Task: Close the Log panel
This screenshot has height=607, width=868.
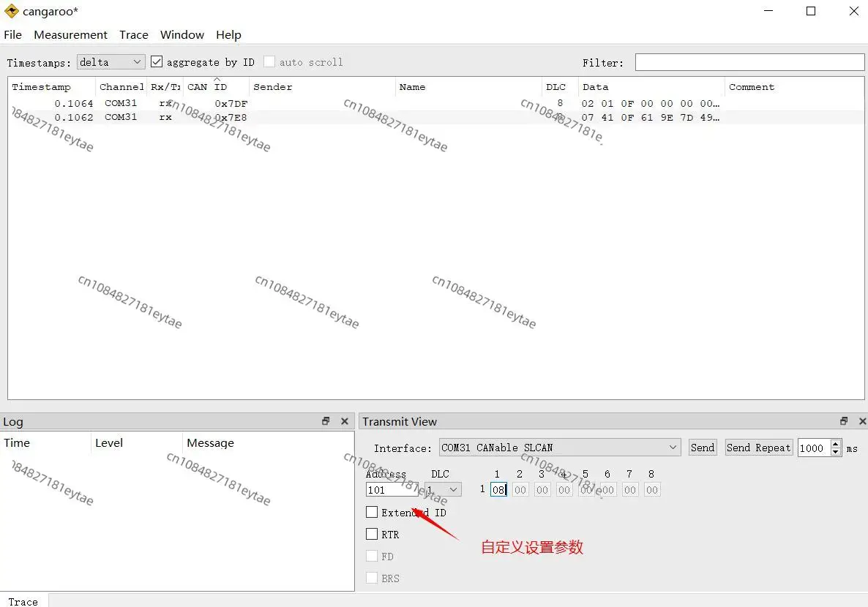Action: (345, 421)
